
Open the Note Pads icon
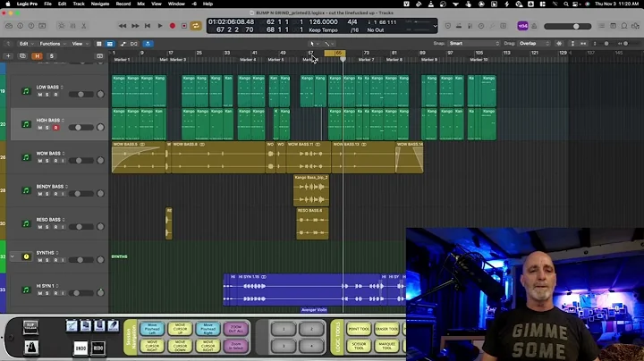pos(613,26)
